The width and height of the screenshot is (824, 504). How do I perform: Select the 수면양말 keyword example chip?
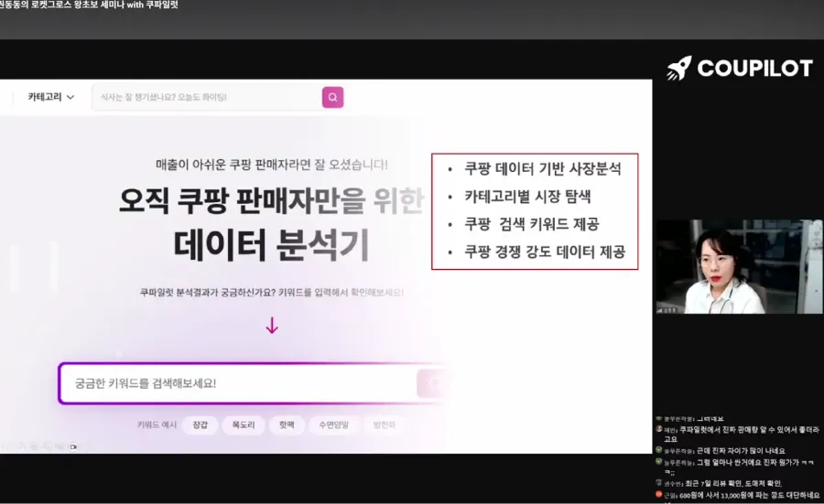point(333,424)
